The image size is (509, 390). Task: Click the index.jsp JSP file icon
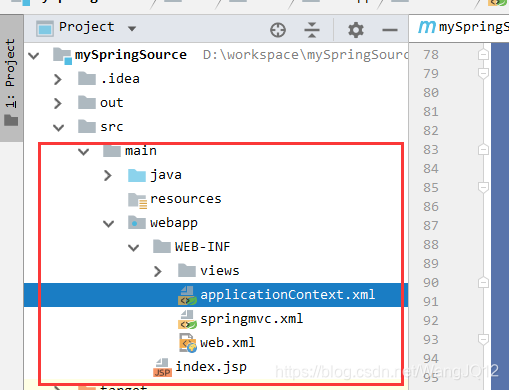(x=162, y=367)
